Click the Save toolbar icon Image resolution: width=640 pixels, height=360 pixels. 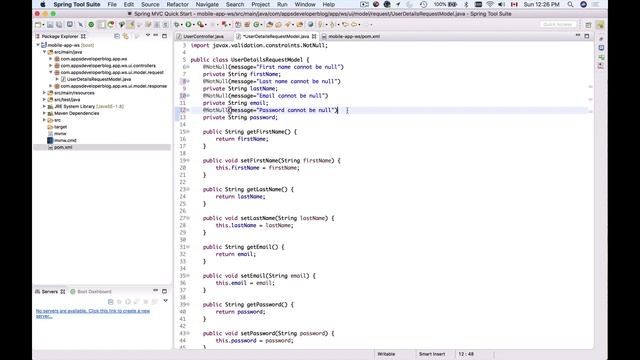pyautogui.click(x=50, y=24)
